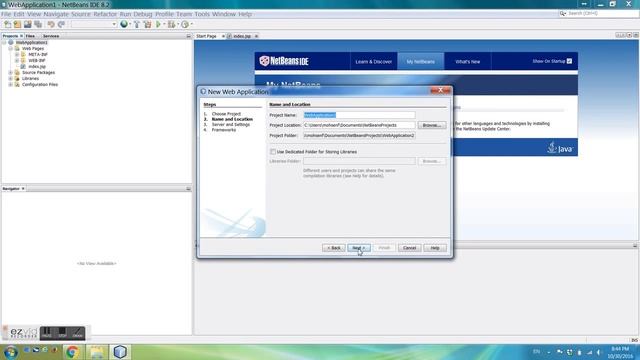This screenshot has width=640, height=360.
Task: Click Help in New Web Application dialog
Action: 435,248
